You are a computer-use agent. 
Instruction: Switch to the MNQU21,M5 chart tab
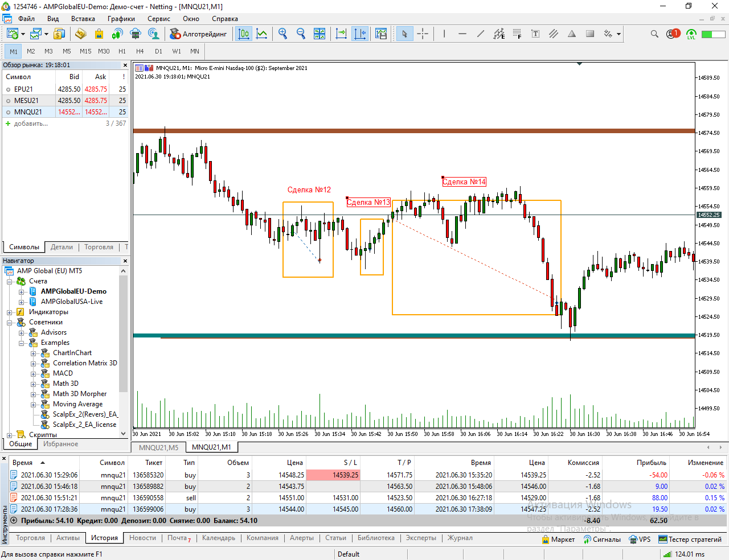coord(158,447)
